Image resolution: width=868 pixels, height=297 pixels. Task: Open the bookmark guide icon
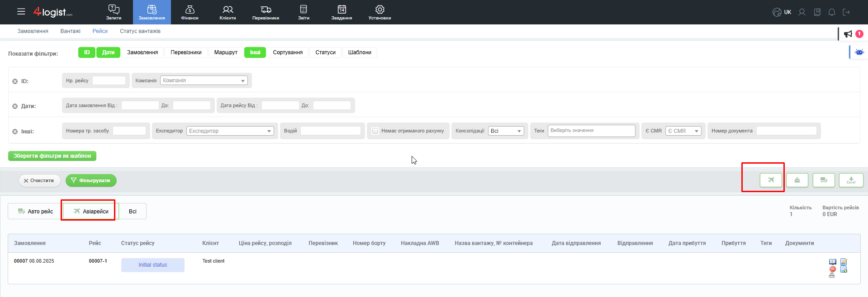pyautogui.click(x=817, y=12)
